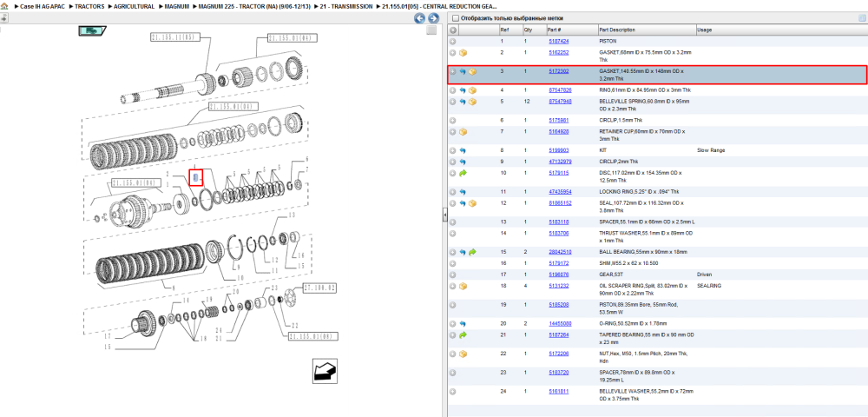Screen dimensions: 868x417
Task: Go to previous diagram with back arrow
Action: [419, 18]
